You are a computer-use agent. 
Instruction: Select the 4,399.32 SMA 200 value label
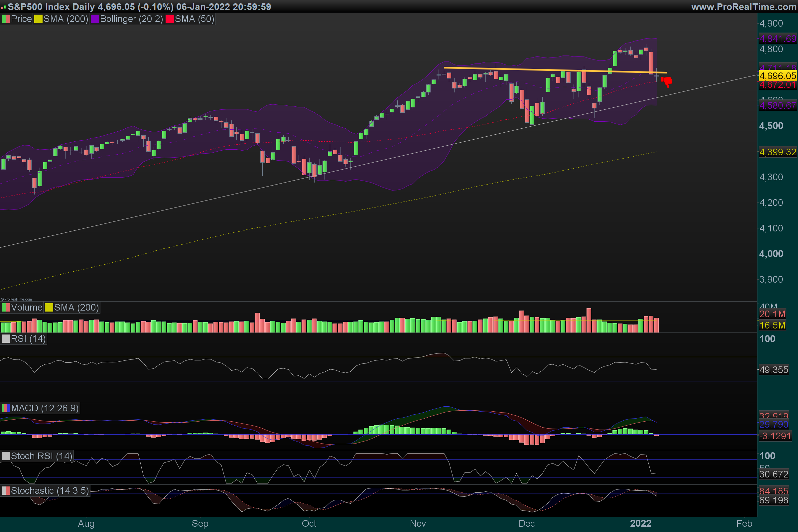777,152
